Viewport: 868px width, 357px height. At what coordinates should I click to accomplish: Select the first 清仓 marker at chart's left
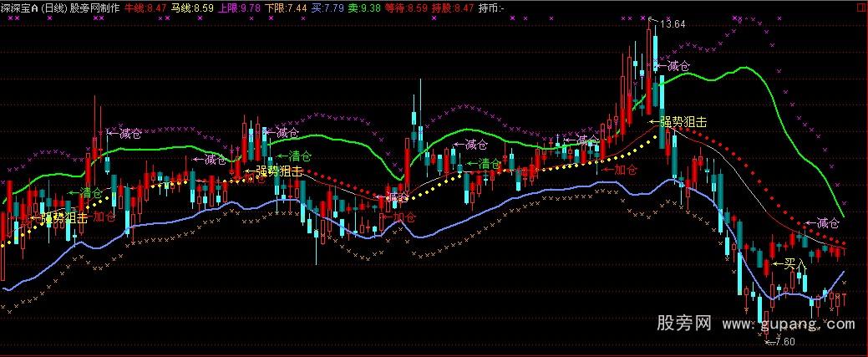85,193
